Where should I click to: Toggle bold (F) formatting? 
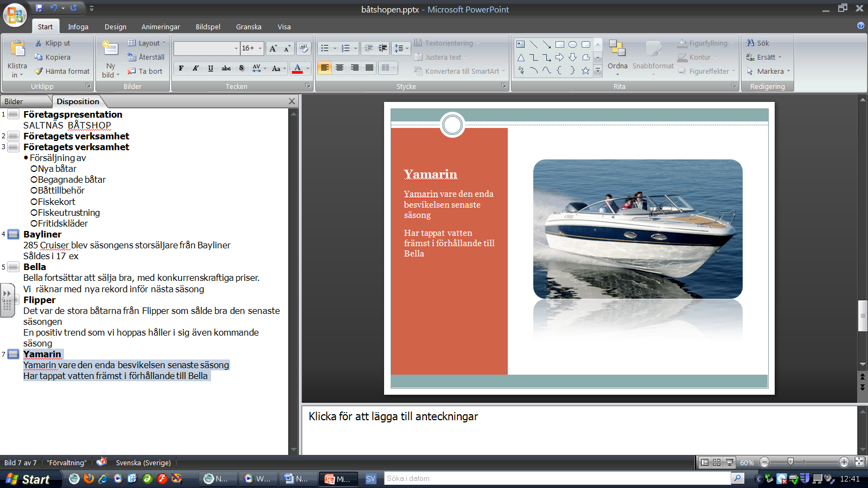click(x=181, y=68)
